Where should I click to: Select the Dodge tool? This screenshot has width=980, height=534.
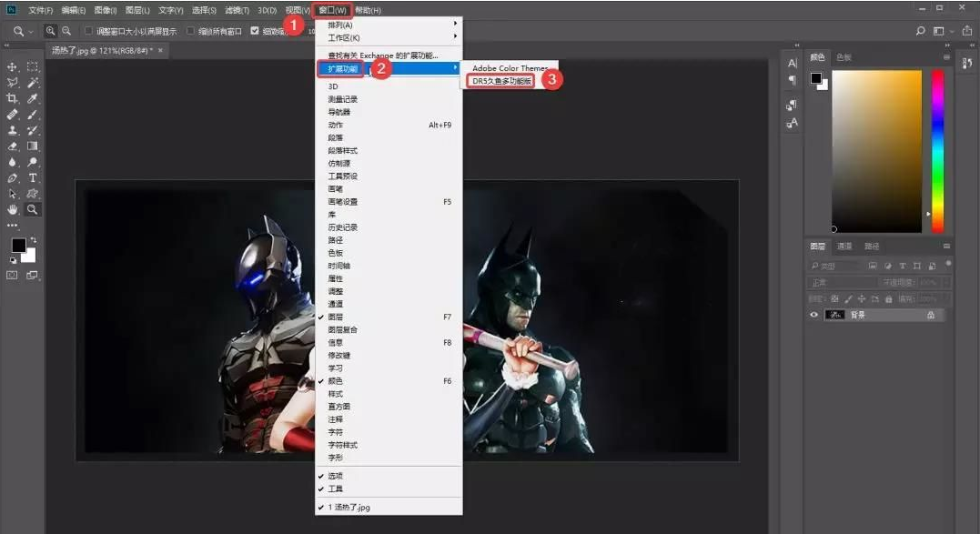(x=33, y=162)
